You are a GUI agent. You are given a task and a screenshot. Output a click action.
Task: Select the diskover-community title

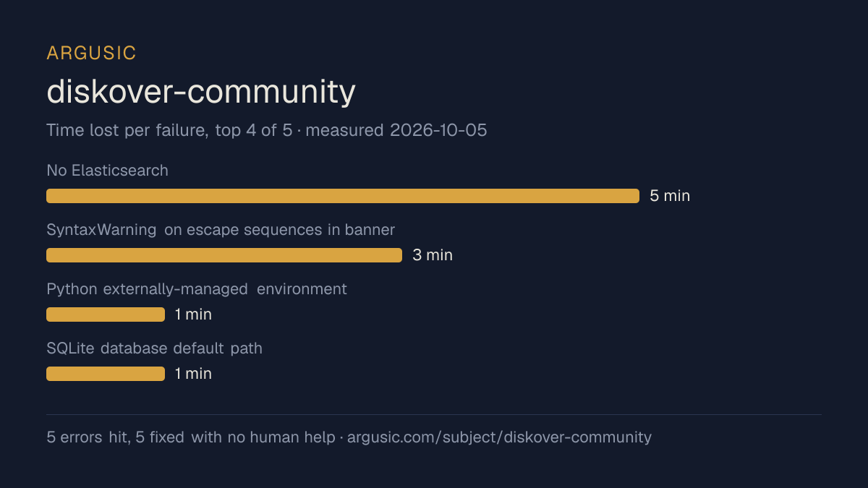click(201, 92)
